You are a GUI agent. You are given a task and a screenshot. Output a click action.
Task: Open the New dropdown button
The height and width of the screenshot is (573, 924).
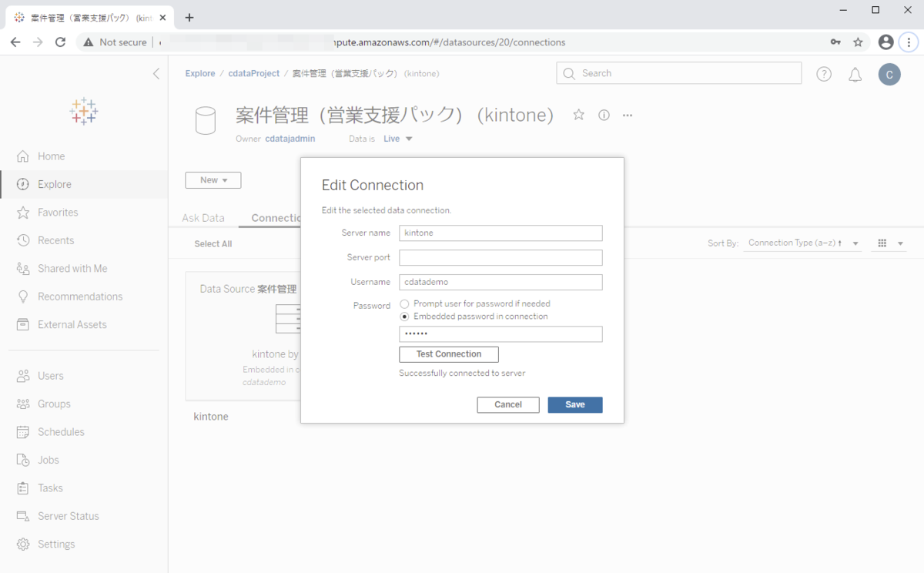[x=213, y=180]
